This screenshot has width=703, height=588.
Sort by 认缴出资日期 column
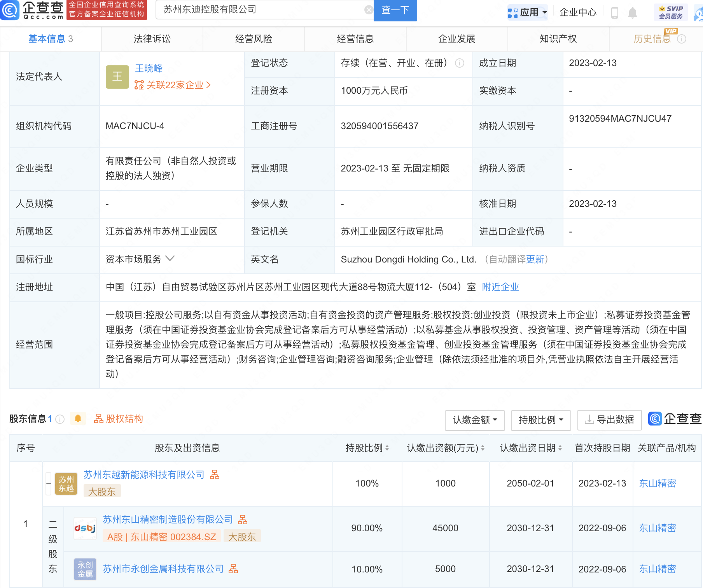pos(530,448)
